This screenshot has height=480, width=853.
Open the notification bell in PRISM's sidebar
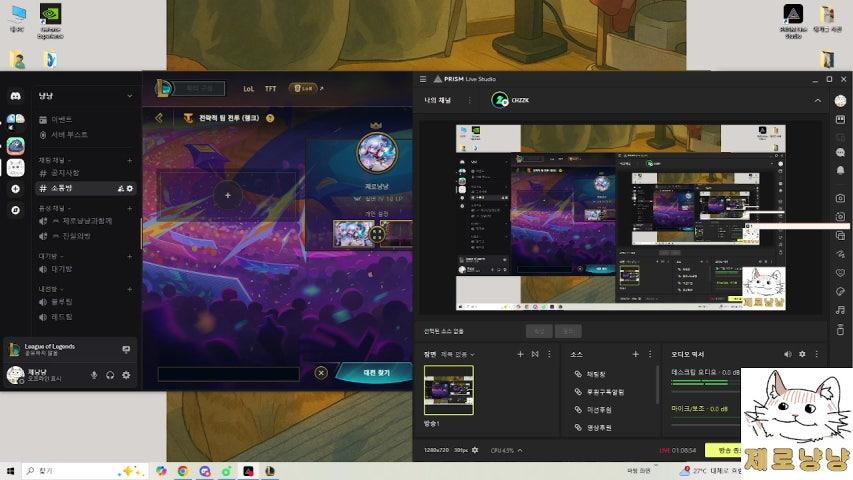[x=840, y=171]
